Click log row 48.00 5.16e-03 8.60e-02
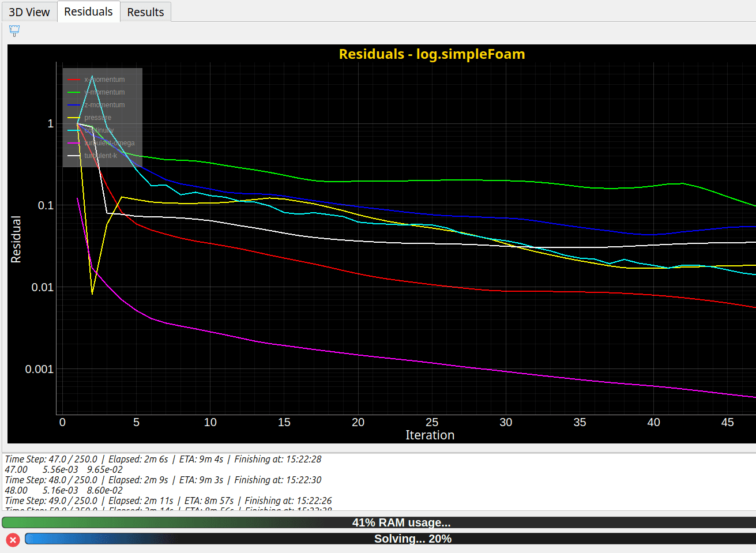Viewport: 756px width, 553px height. [63, 490]
